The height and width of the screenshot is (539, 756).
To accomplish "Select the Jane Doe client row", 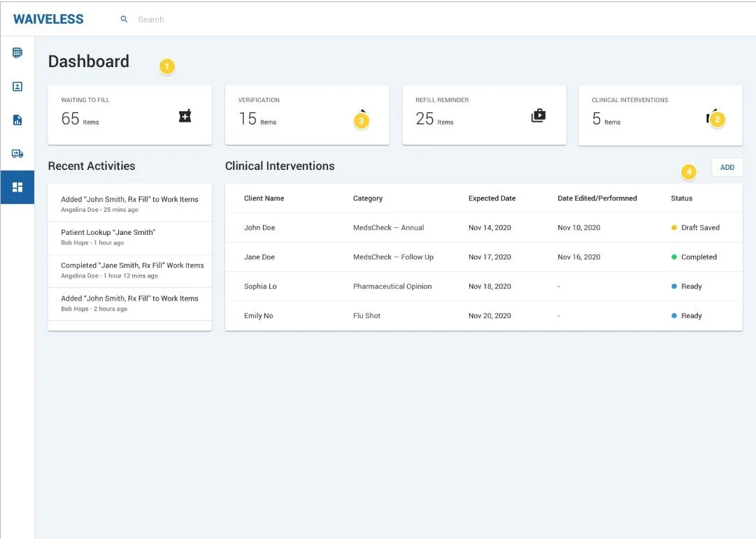I will (483, 257).
